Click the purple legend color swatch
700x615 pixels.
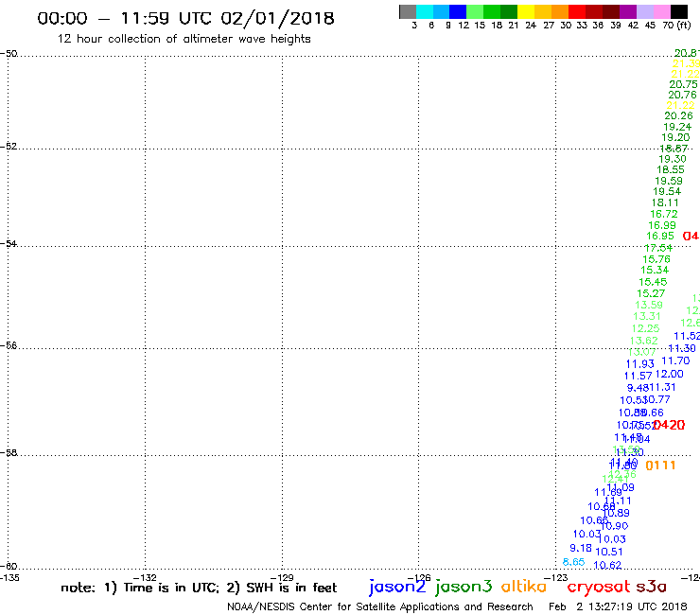628,11
